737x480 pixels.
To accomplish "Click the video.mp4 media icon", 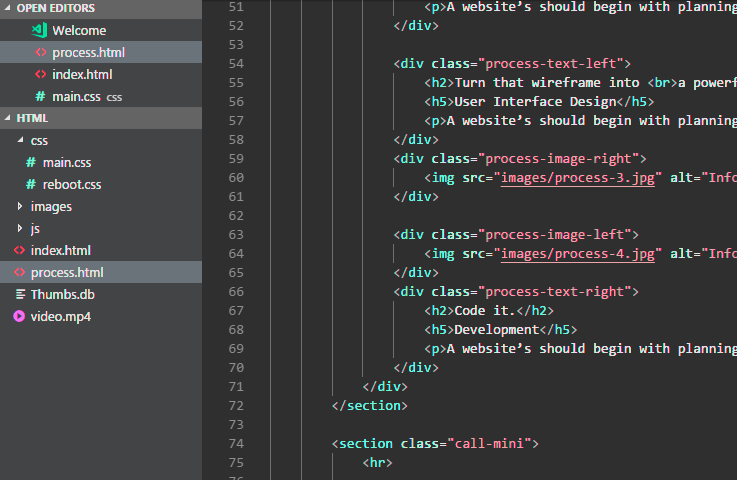I will point(19,316).
